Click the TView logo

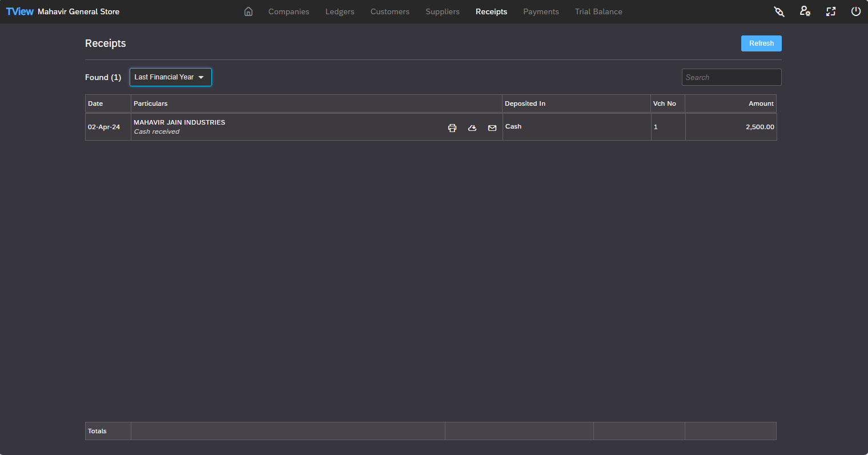click(19, 11)
